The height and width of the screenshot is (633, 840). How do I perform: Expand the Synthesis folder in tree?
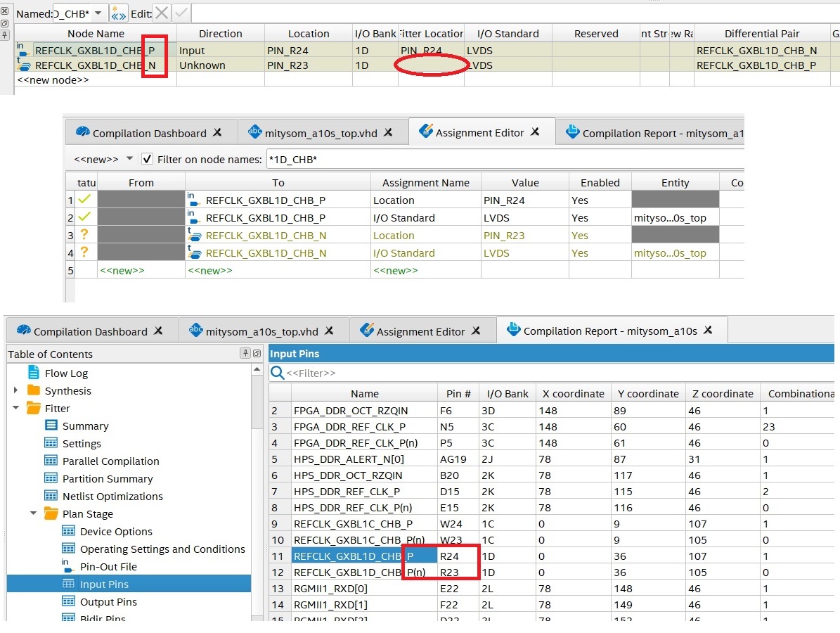tap(15, 390)
